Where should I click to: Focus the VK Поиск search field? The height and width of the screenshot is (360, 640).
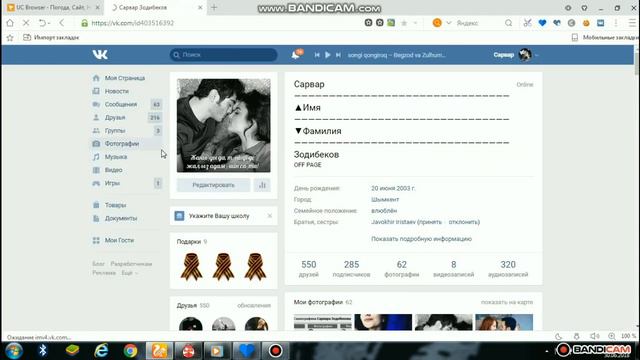tap(223, 55)
